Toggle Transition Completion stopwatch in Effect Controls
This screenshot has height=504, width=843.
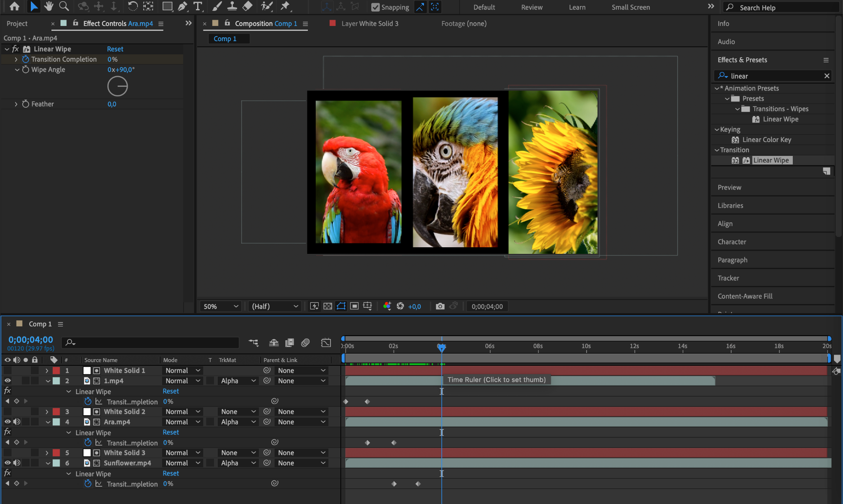point(26,59)
